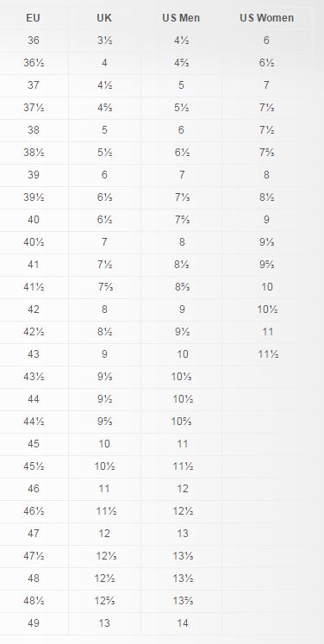Click EU size 36 cell
This screenshot has height=644, width=324.
(34, 41)
